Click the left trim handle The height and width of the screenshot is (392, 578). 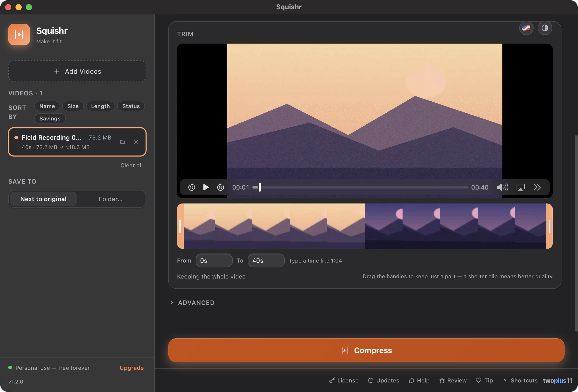180,226
